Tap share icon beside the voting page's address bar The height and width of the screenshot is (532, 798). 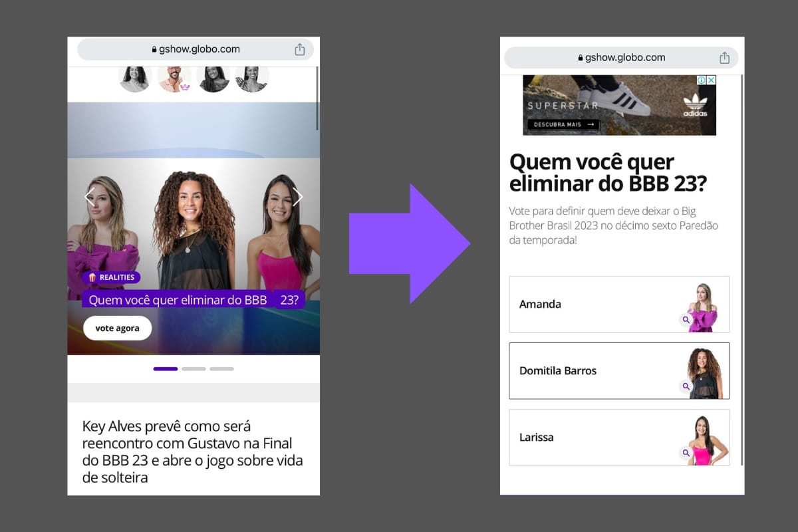pyautogui.click(x=724, y=58)
